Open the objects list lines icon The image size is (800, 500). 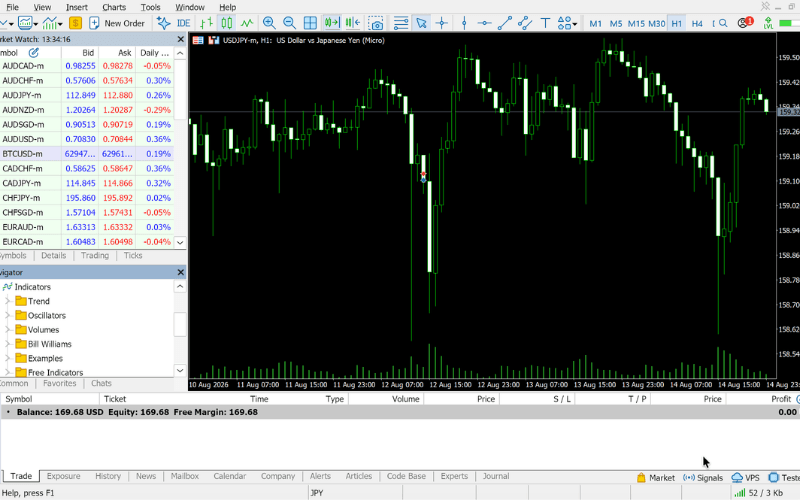(x=401, y=23)
